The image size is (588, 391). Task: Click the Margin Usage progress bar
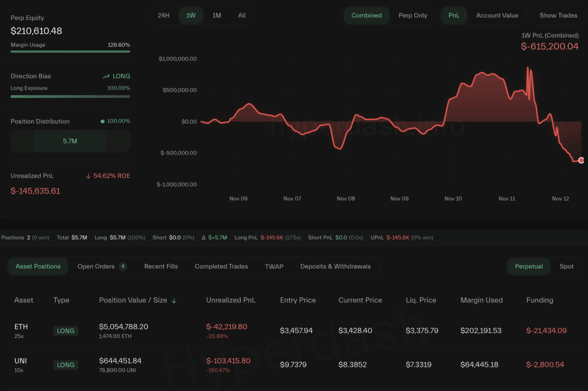[70, 51]
